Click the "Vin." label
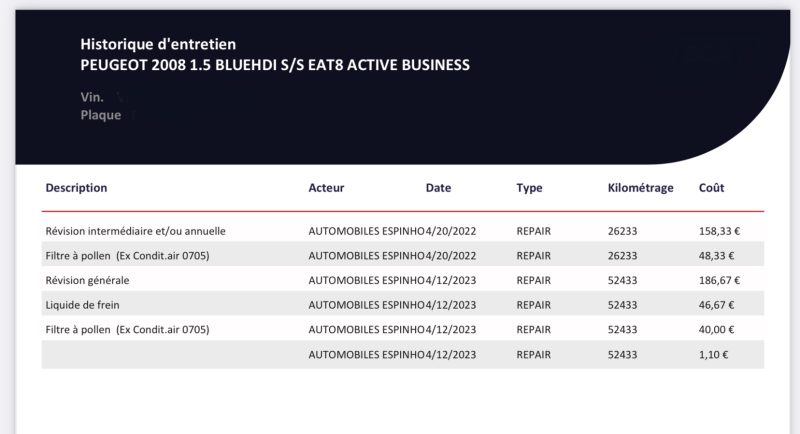Viewport: 800px width, 434px height. (x=92, y=98)
